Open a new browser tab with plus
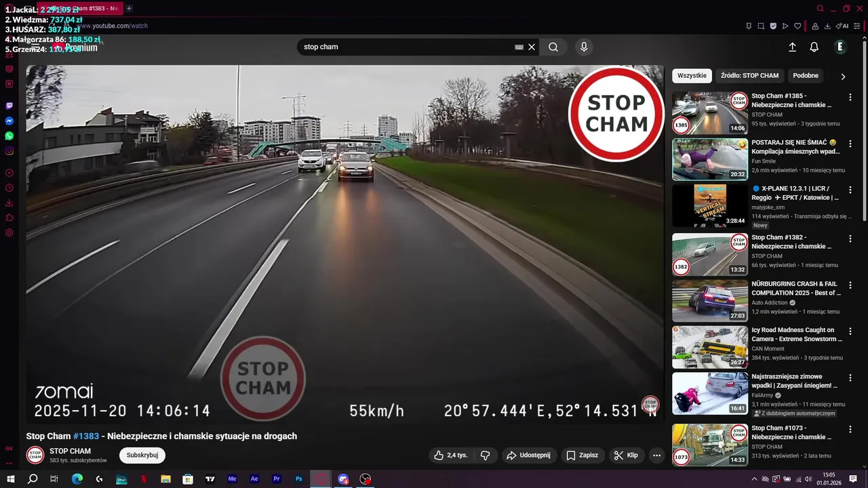Viewport: 868px width, 488px height. click(129, 8)
